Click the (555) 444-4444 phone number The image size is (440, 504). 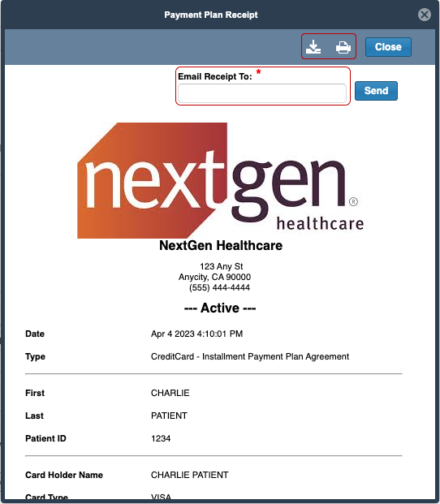click(219, 287)
